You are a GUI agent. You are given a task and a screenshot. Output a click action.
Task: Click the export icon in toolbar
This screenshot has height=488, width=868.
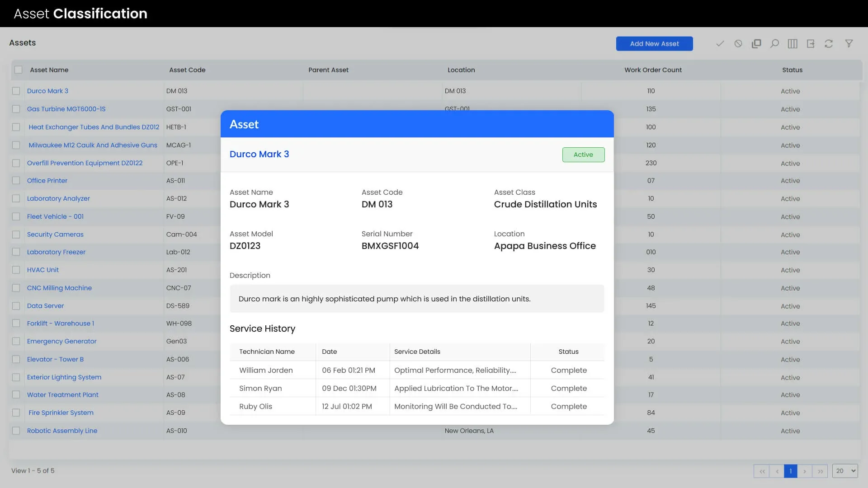pyautogui.click(x=811, y=43)
